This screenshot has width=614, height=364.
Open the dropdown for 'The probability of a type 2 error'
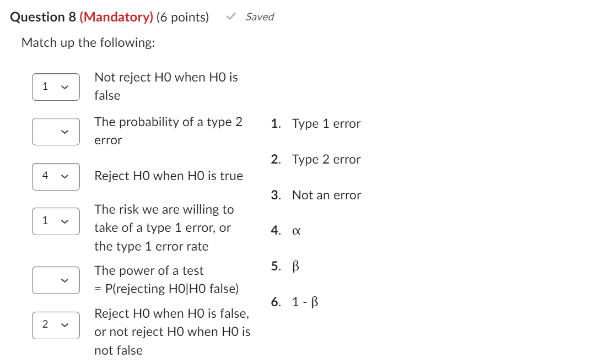click(x=56, y=131)
